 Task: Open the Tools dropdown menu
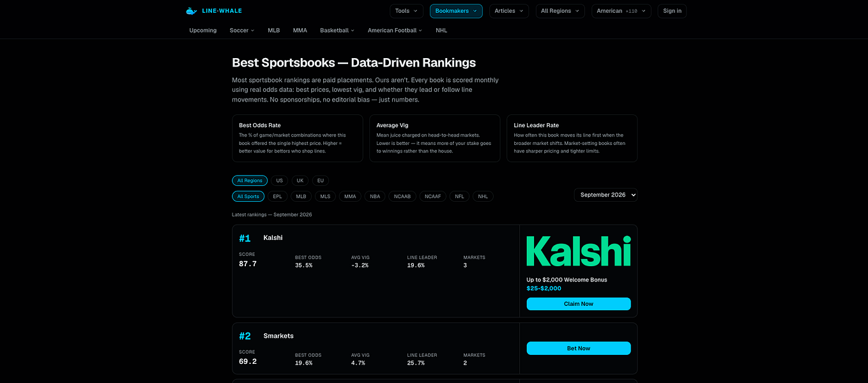(x=407, y=11)
